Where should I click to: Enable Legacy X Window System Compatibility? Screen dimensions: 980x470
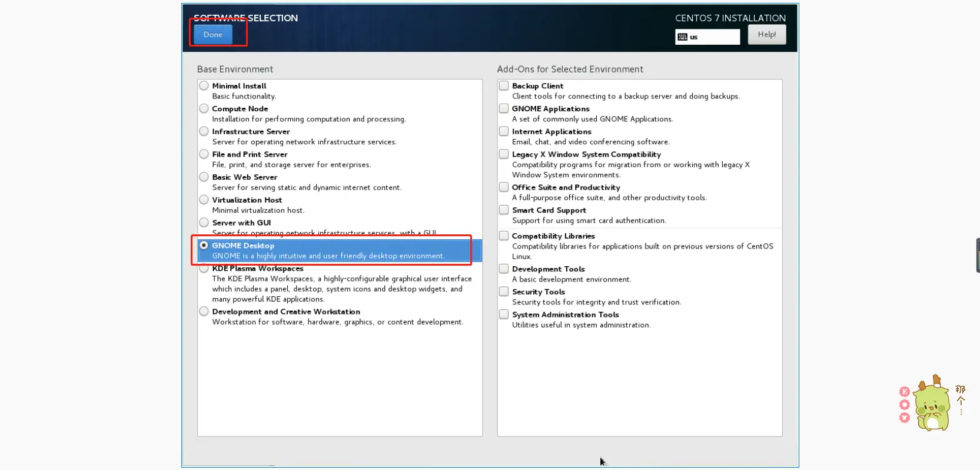pos(504,154)
